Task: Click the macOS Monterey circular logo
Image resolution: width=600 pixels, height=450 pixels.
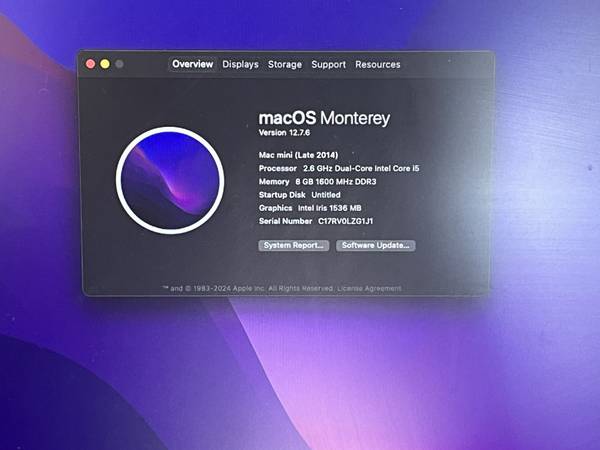Action: tap(169, 180)
